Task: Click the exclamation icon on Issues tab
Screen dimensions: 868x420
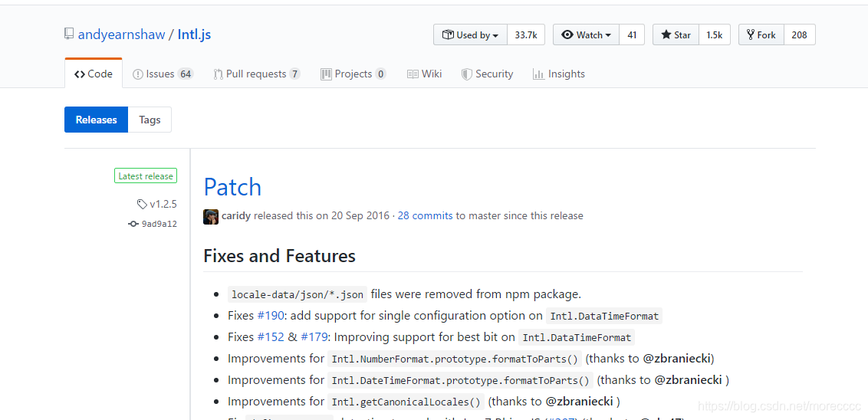Action: 138,74
